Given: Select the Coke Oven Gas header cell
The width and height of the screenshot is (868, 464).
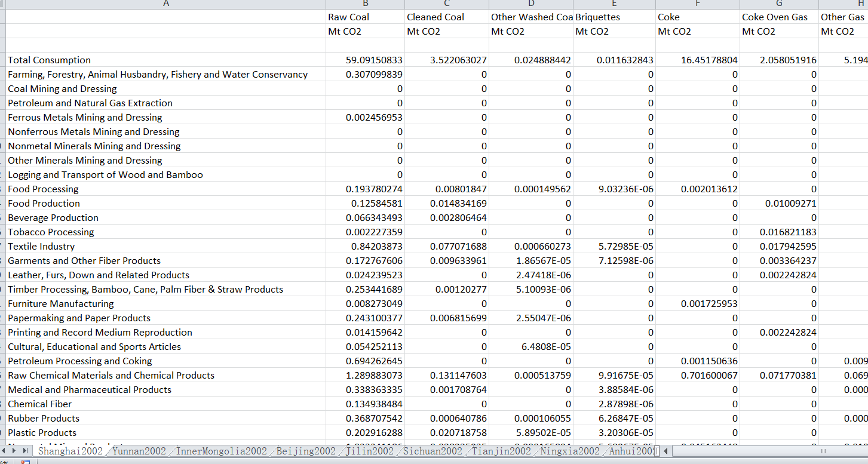Looking at the screenshot, I should [780, 17].
